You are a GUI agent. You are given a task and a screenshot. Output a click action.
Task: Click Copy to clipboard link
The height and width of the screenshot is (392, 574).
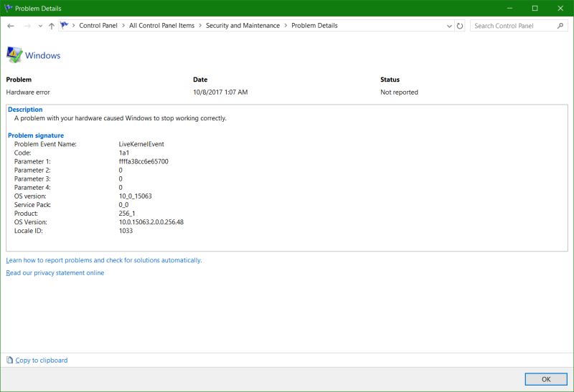click(42, 360)
